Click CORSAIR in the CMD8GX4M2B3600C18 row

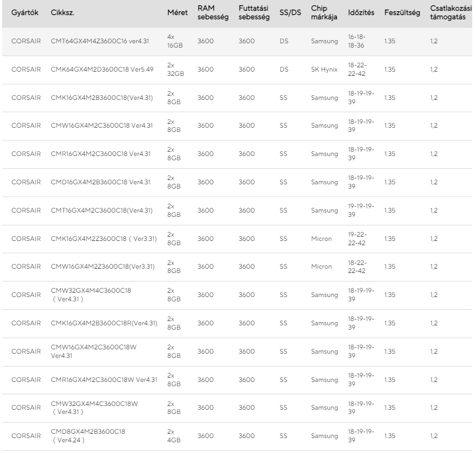pyautogui.click(x=26, y=436)
